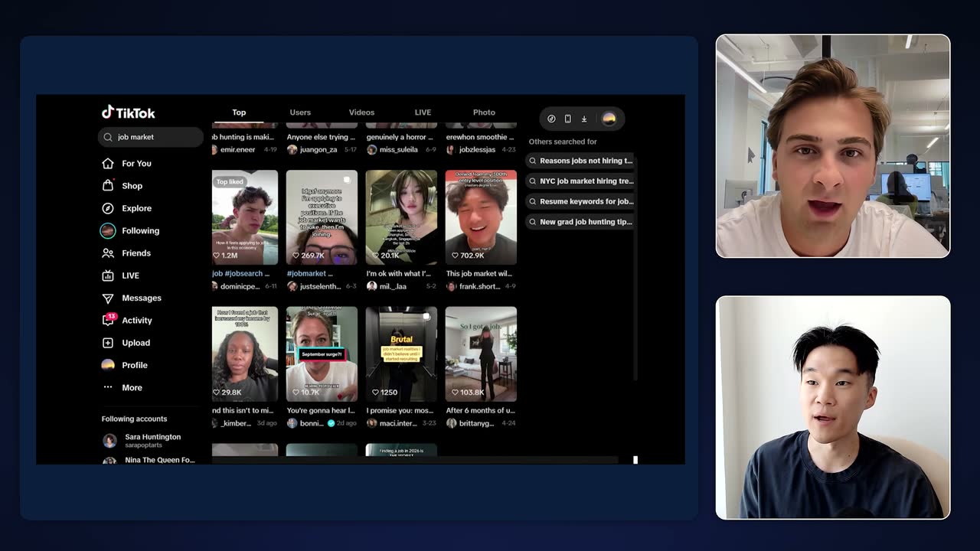Select the Top search tab
The width and height of the screenshot is (980, 551).
(239, 112)
